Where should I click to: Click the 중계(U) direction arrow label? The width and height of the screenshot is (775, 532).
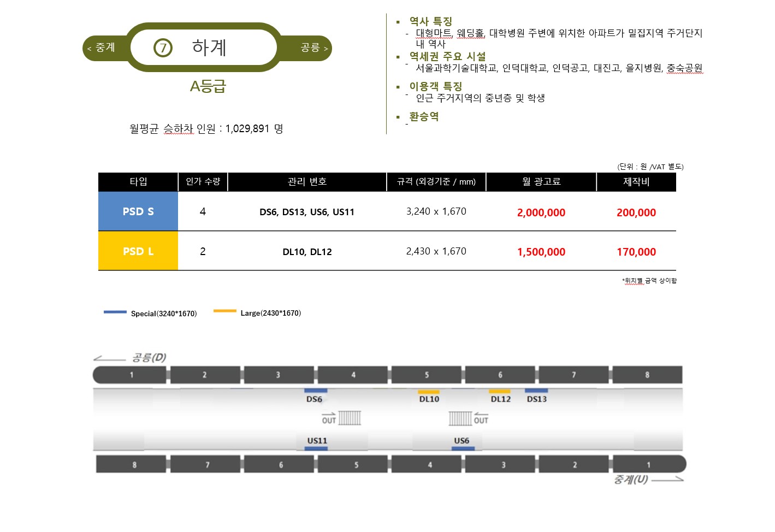coord(648,480)
